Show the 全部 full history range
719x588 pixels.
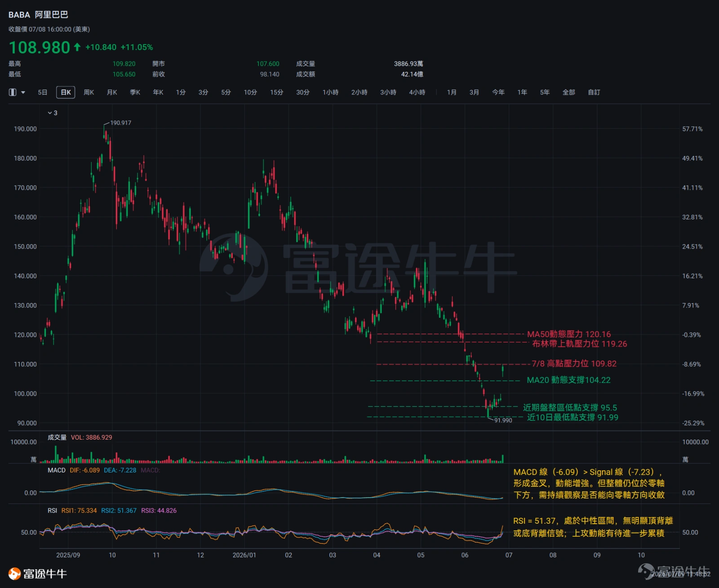pos(569,92)
